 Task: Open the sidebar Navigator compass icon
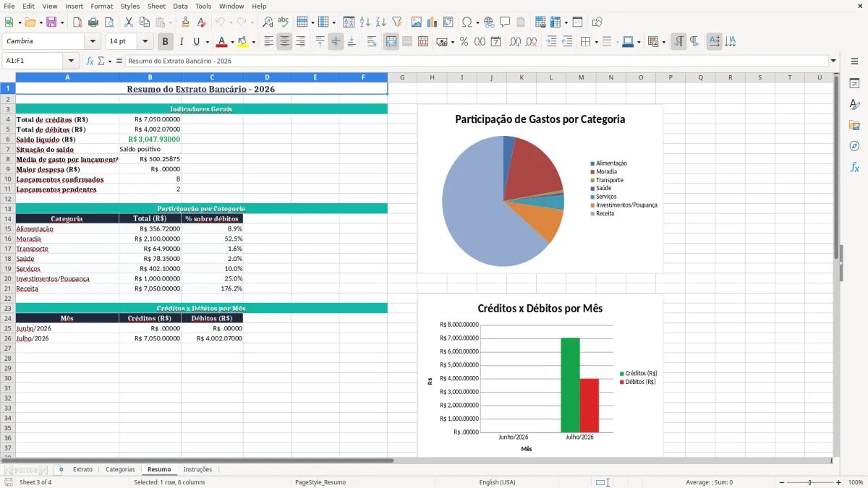pos(854,146)
